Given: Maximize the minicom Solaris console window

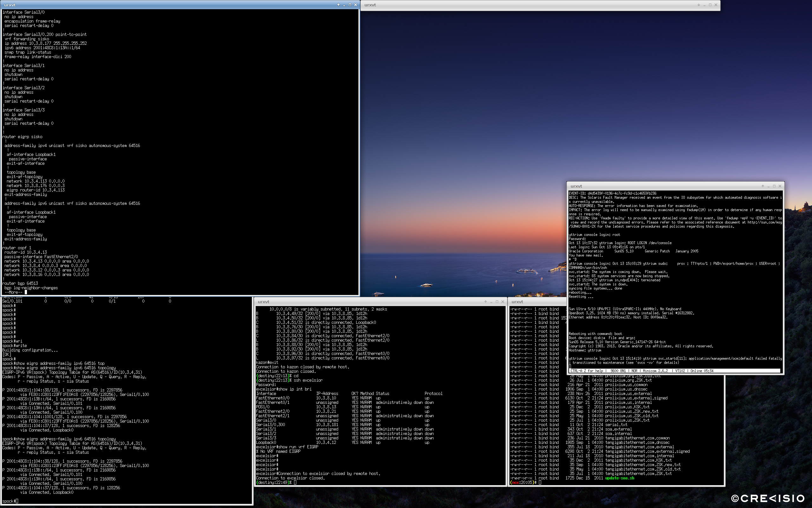Looking at the screenshot, I should tap(774, 186).
